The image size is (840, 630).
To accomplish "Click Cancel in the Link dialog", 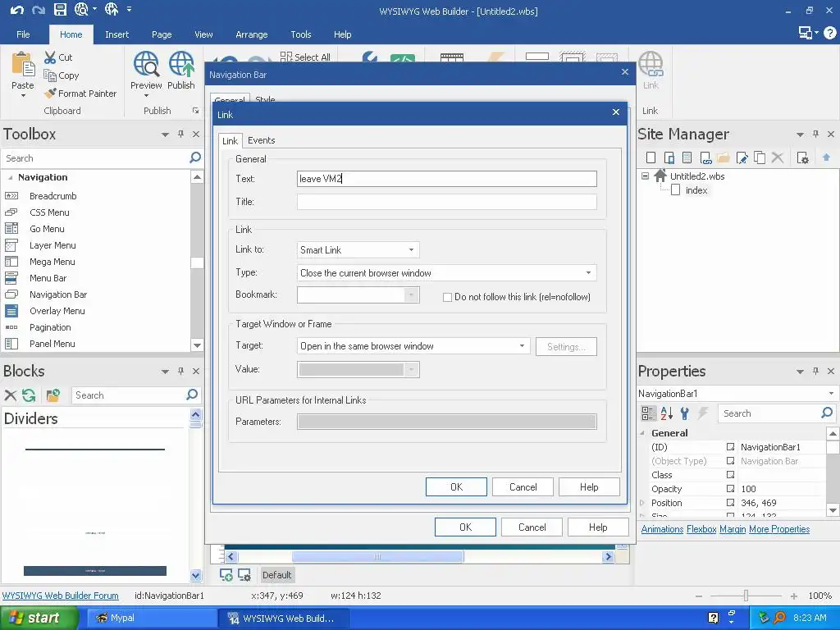I will (523, 487).
